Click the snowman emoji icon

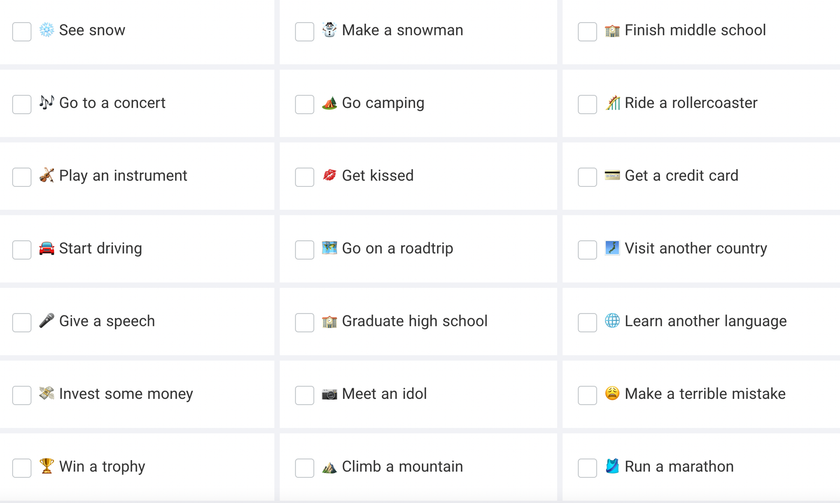coord(330,30)
